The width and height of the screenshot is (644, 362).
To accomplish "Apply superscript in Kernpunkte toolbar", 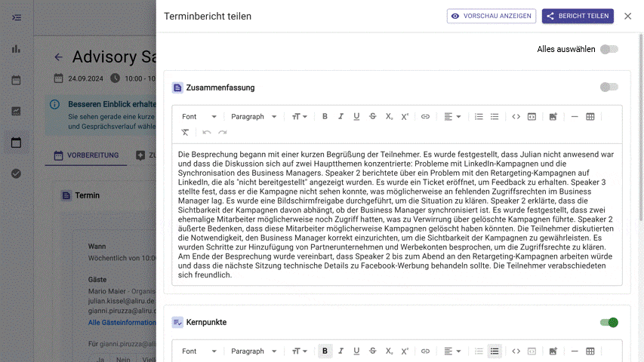I will point(405,351).
